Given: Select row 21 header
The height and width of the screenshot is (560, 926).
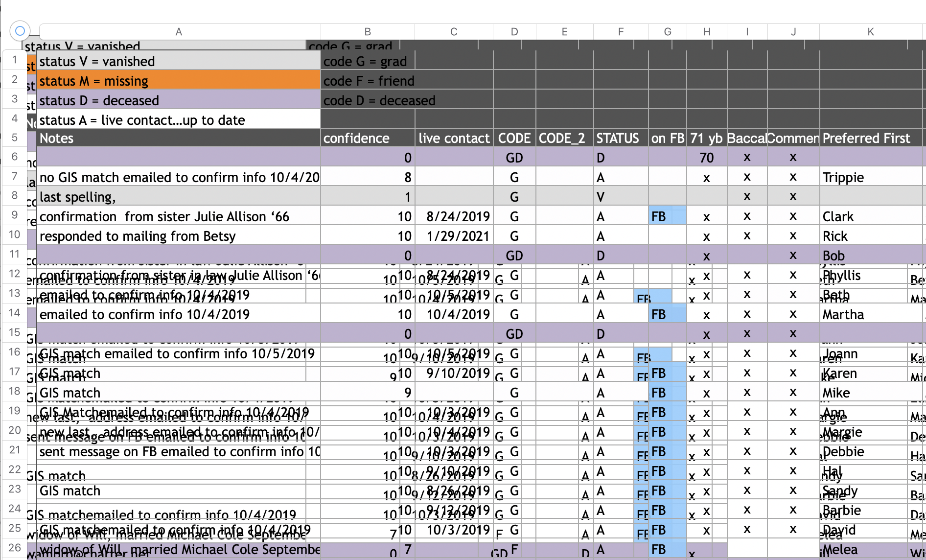Looking at the screenshot, I should (15, 450).
